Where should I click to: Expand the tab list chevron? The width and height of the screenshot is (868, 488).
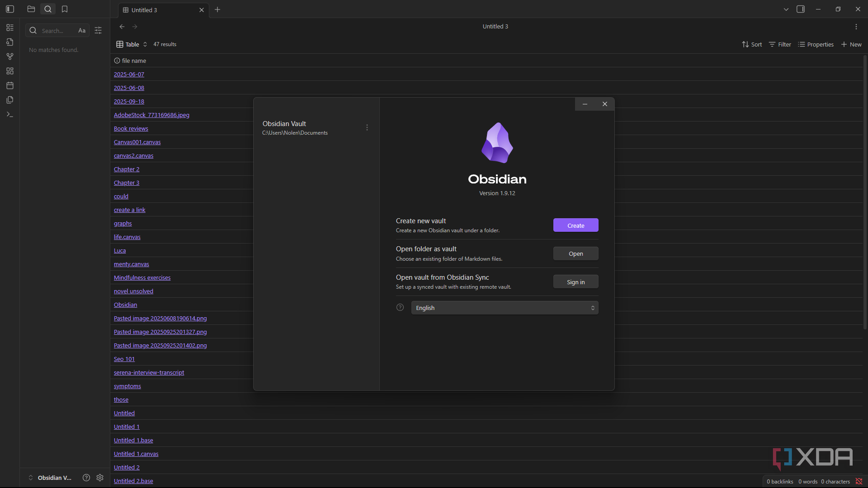click(786, 9)
